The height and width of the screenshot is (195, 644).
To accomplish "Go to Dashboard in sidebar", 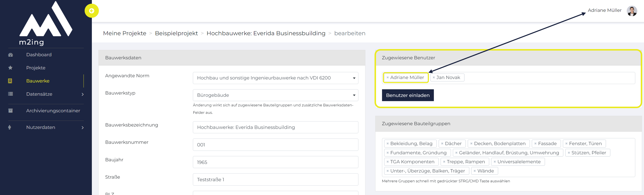I will pyautogui.click(x=39, y=55).
